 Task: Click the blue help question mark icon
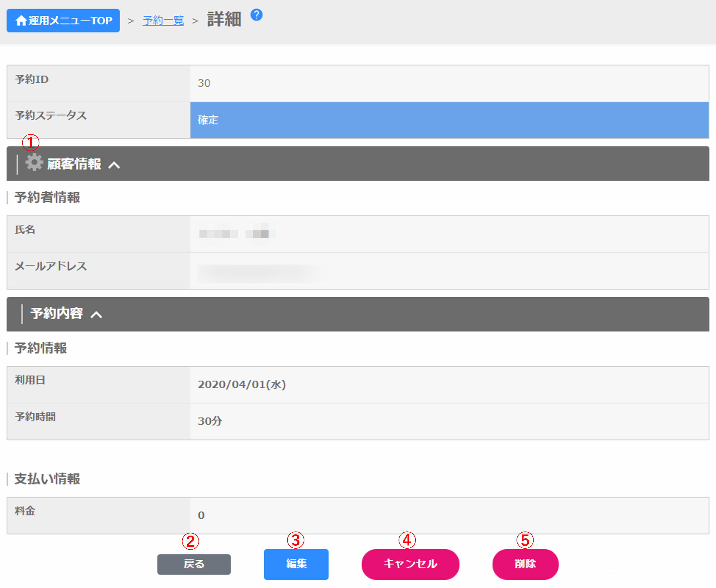pyautogui.click(x=256, y=15)
